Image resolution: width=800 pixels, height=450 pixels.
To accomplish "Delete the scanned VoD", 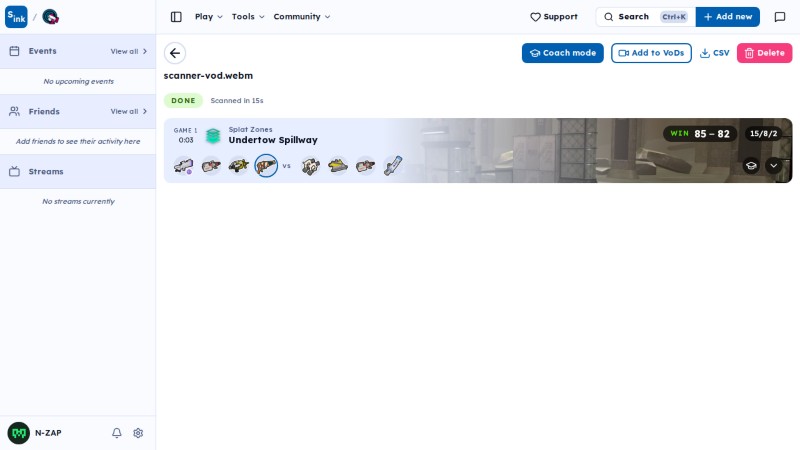I will pos(764,53).
